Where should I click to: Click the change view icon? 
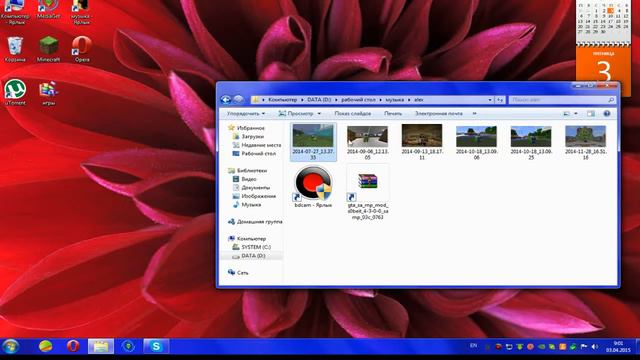567,113
